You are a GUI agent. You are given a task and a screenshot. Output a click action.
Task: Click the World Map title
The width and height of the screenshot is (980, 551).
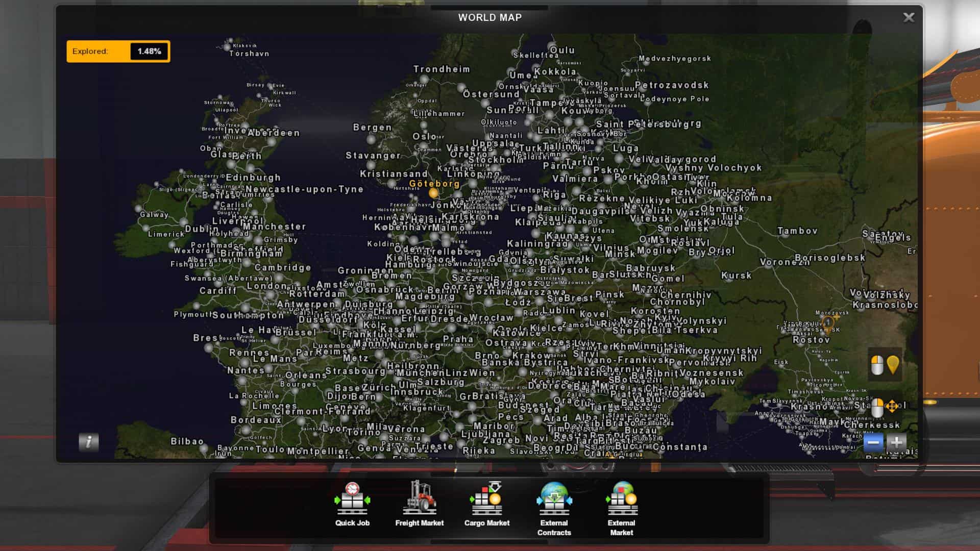tap(489, 17)
